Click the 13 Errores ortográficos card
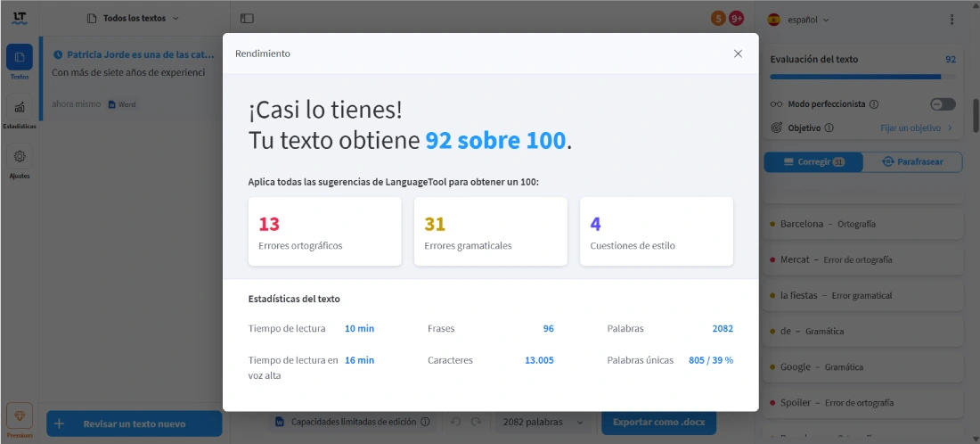Screen dimensions: 980x444 pos(324,232)
